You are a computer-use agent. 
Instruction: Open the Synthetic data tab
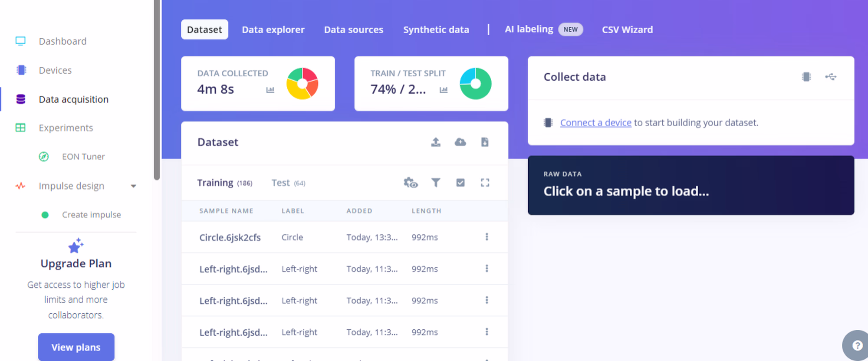(436, 30)
